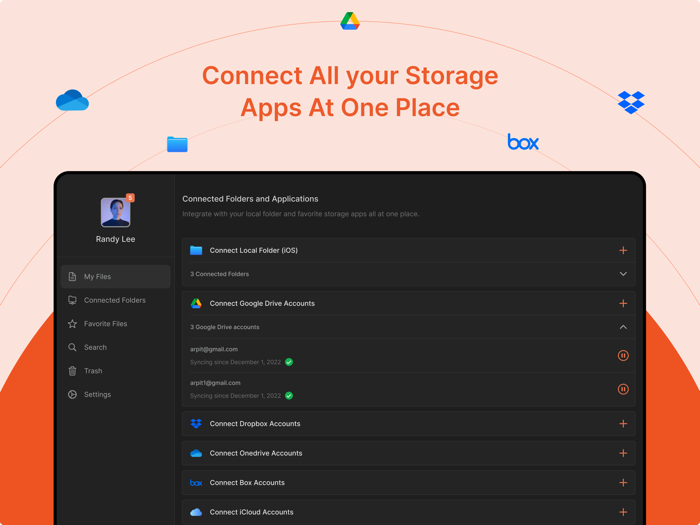
Task: Click the Connect Local Folder (iOS) label
Action: pos(254,250)
